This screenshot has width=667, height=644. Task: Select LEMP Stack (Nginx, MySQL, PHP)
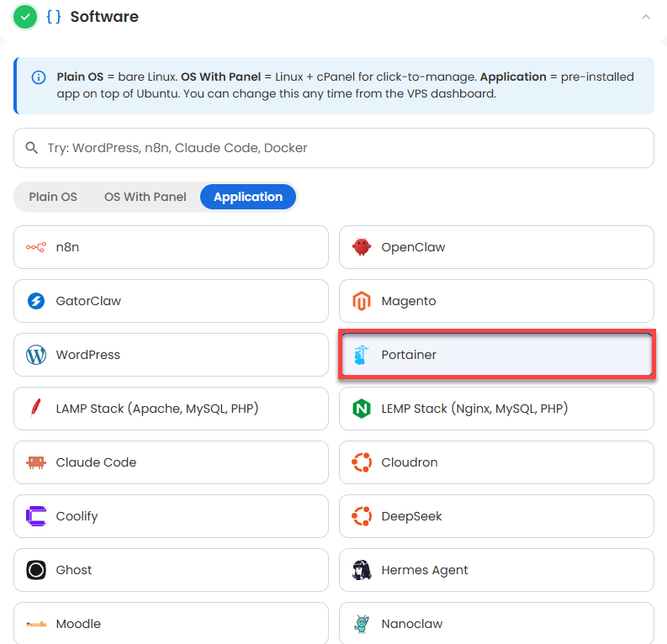pyautogui.click(x=496, y=409)
